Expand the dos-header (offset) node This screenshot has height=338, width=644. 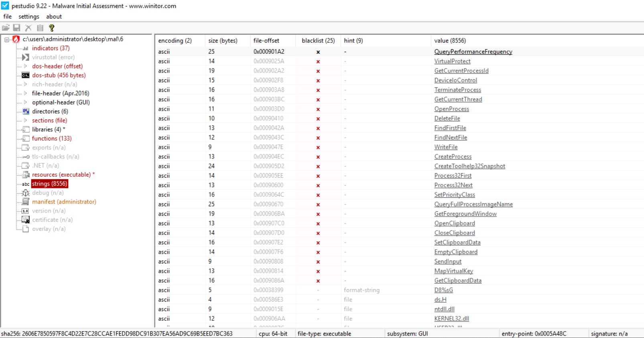click(26, 66)
